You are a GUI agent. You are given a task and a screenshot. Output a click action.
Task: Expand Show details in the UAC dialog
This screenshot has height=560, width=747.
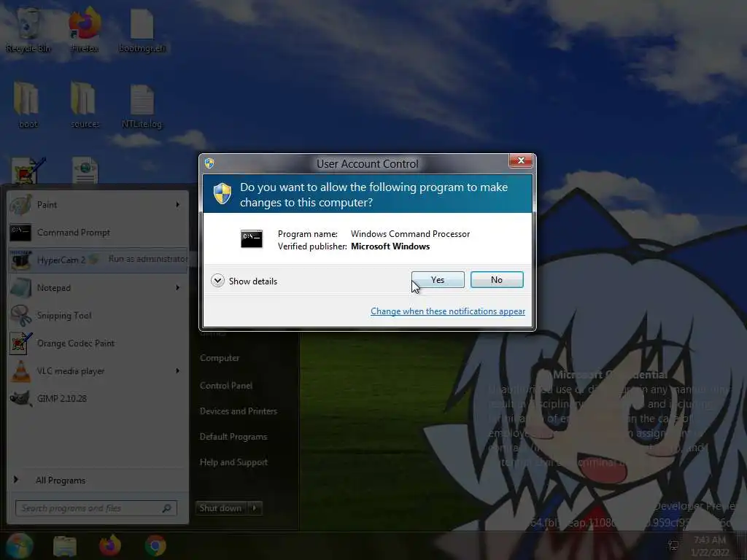click(244, 281)
